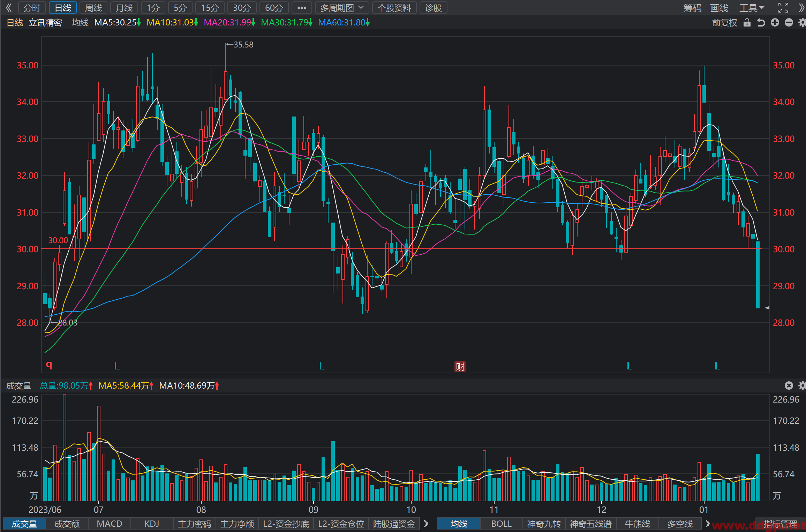806x532 pixels.
Task: Click the L marker near 01
Action: [717, 366]
